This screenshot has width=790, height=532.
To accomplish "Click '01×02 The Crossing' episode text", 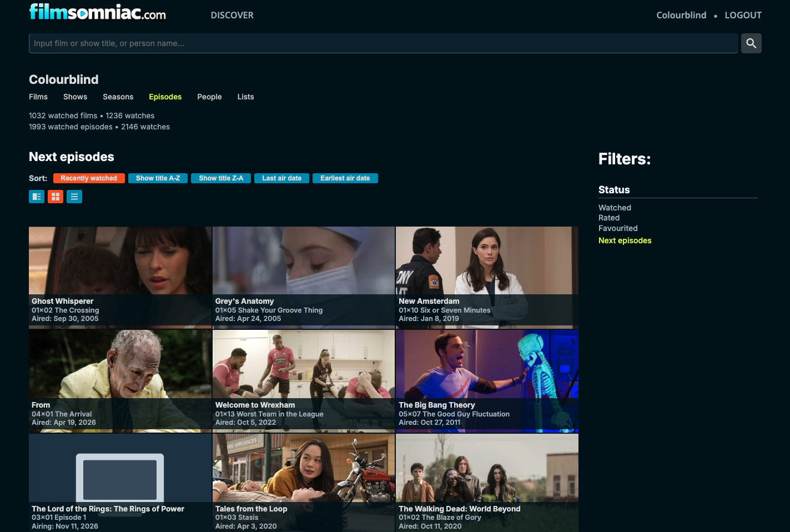I will [x=65, y=310].
